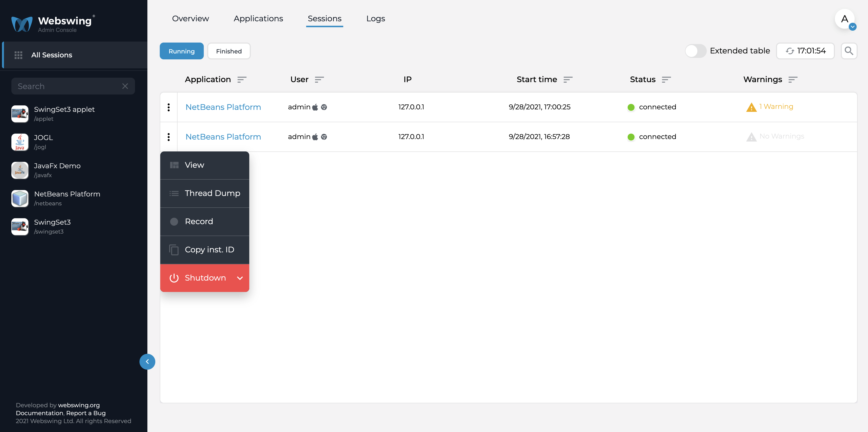Click IP 127.0.0.1 in the 16:57:28 row
The width and height of the screenshot is (868, 432).
[x=411, y=137]
